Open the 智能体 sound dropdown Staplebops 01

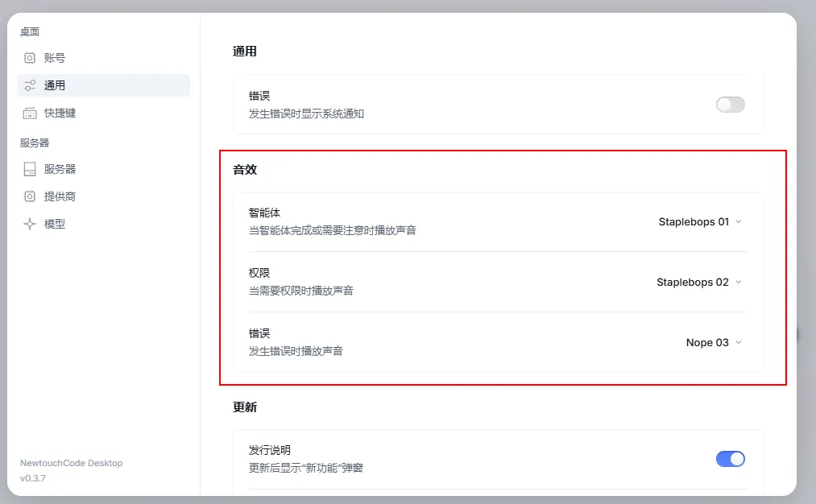(700, 222)
